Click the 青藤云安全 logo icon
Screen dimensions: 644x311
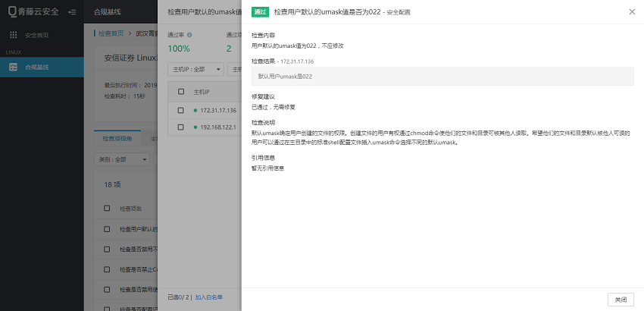tap(12, 12)
